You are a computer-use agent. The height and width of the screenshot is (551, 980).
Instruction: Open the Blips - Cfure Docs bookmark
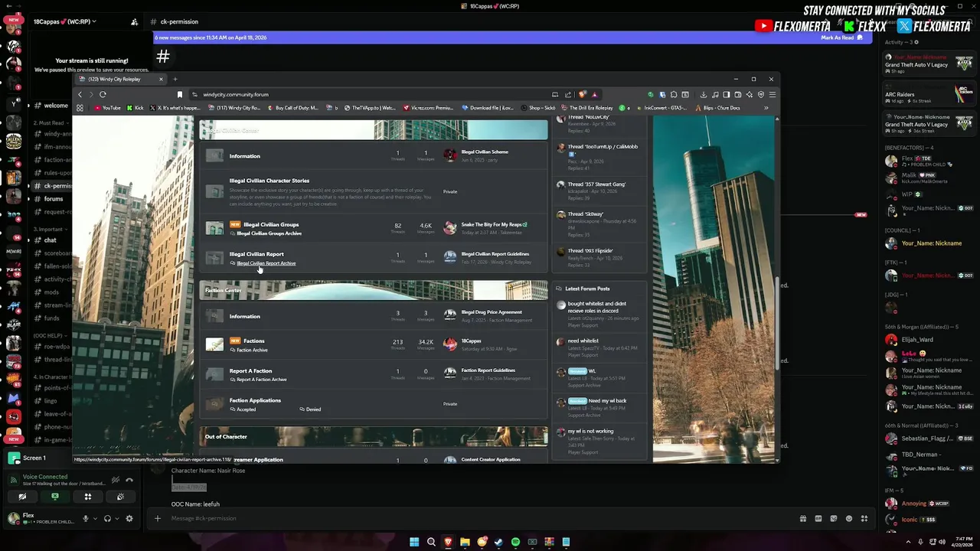718,108
